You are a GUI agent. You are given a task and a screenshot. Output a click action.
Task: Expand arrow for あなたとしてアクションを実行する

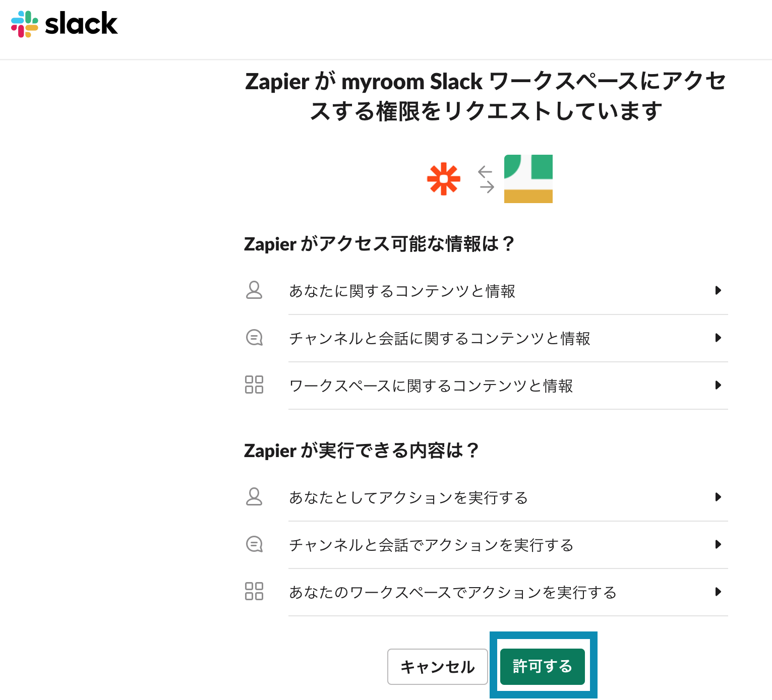click(x=718, y=497)
